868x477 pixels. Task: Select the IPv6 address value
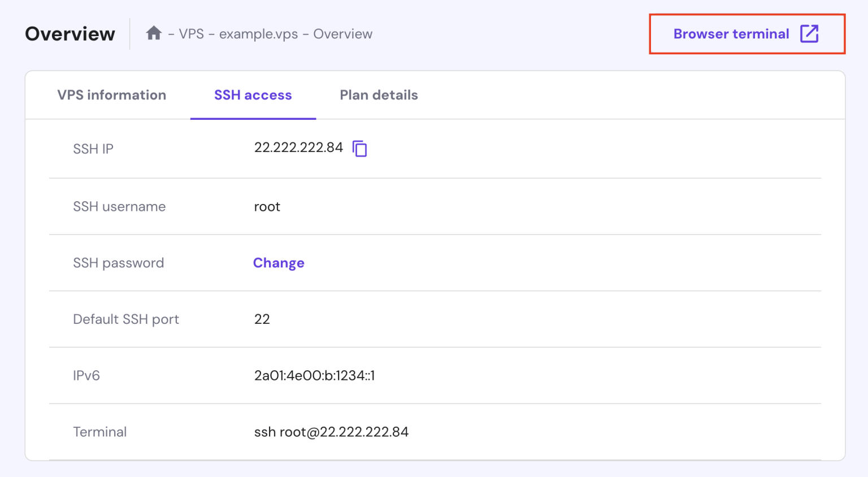314,375
